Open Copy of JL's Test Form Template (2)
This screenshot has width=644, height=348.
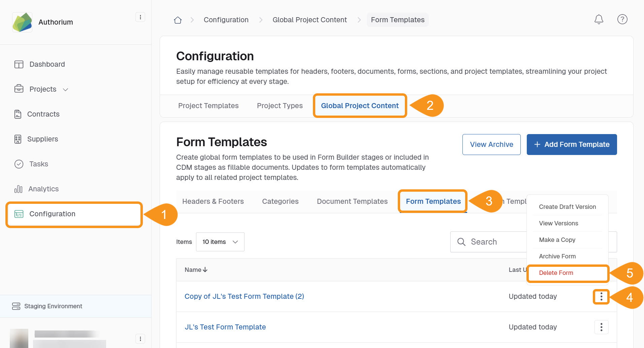[x=244, y=296]
